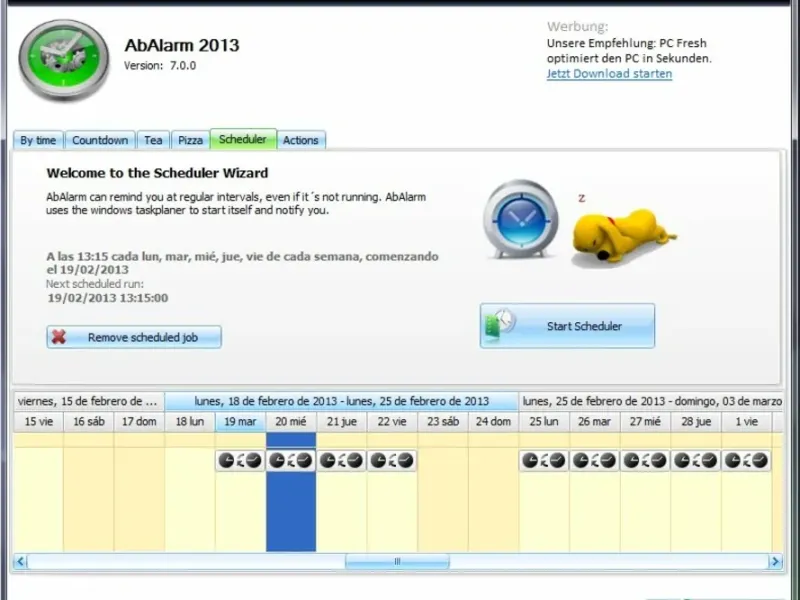Open the Countdown tab

(100, 140)
